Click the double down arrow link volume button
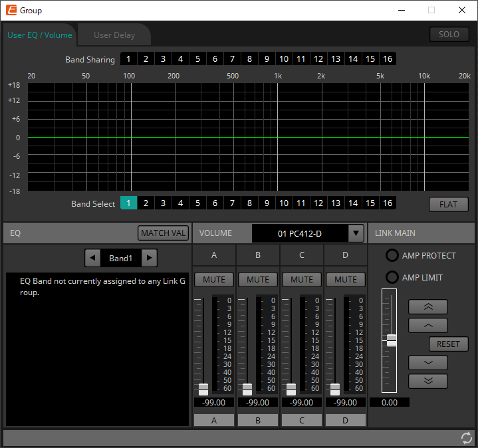This screenshot has width=478, height=448. pos(428,381)
